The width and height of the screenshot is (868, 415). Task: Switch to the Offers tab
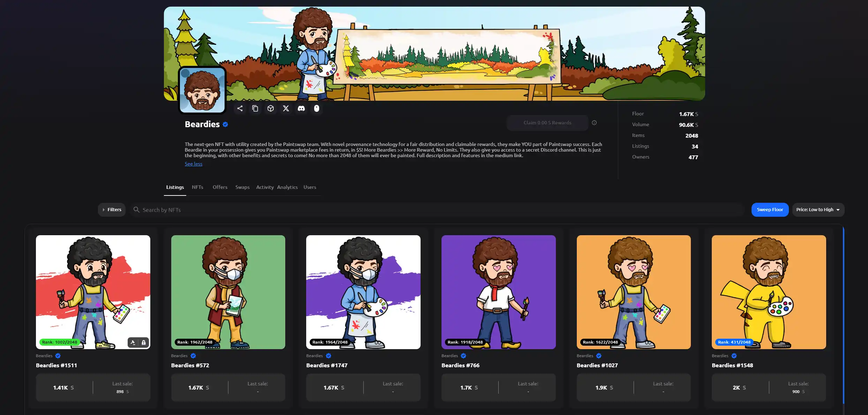(x=220, y=187)
